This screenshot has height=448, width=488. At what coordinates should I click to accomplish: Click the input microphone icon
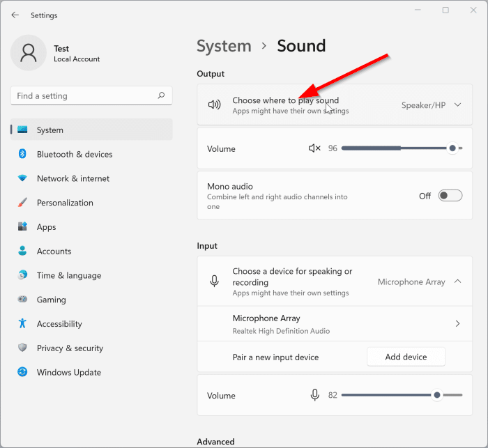(215, 281)
